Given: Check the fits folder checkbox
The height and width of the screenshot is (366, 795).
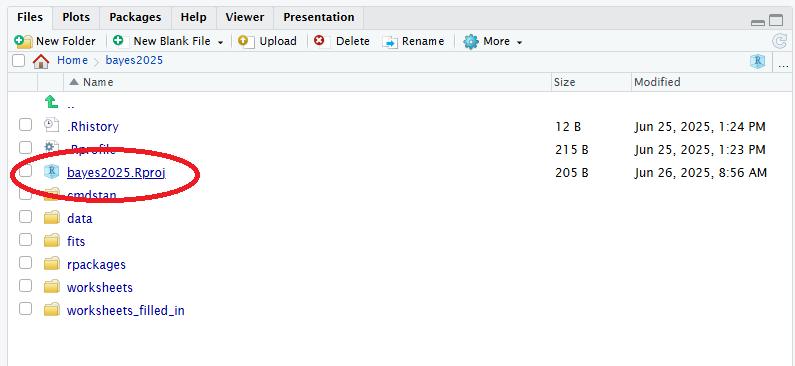Looking at the screenshot, I should (25, 239).
